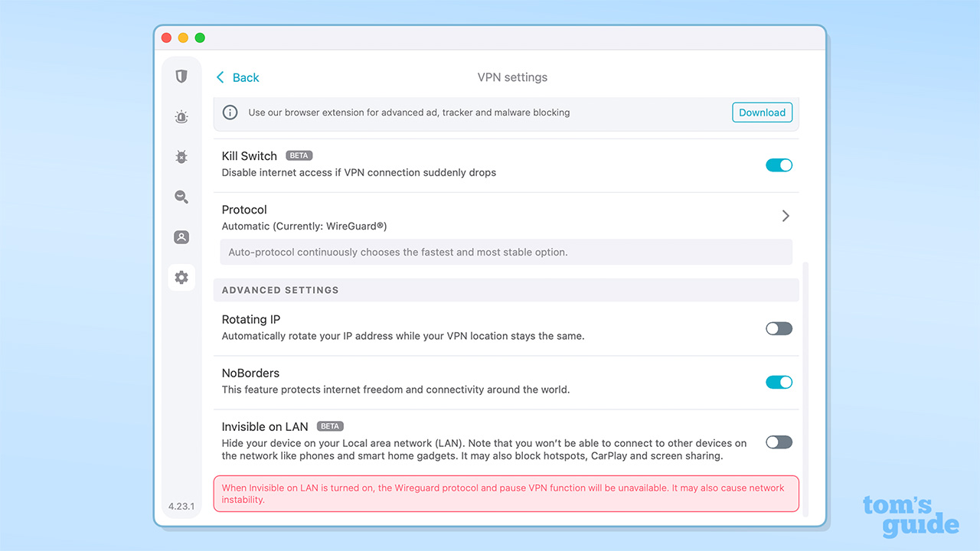
Task: Click the auto-protocol description box
Action: point(505,252)
